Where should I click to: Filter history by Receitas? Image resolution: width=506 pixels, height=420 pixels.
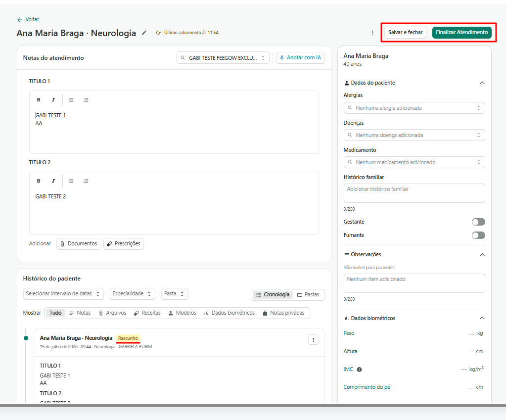[x=147, y=313]
